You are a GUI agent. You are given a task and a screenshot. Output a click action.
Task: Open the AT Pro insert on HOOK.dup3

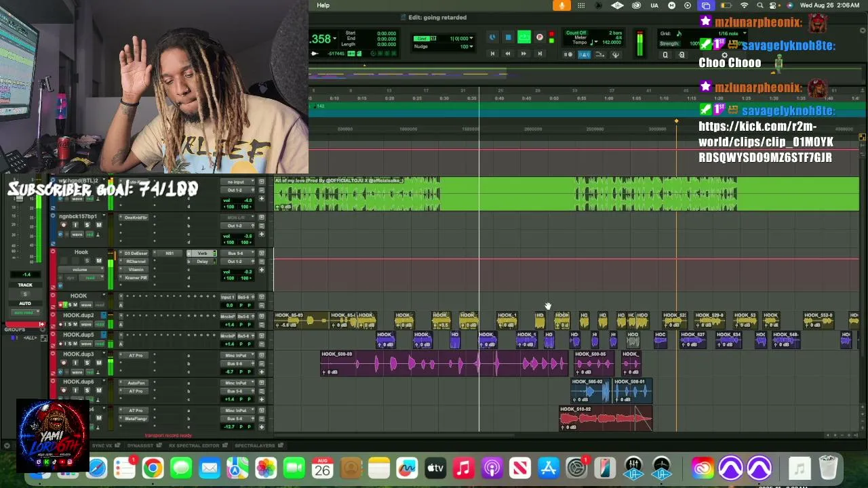(x=136, y=356)
